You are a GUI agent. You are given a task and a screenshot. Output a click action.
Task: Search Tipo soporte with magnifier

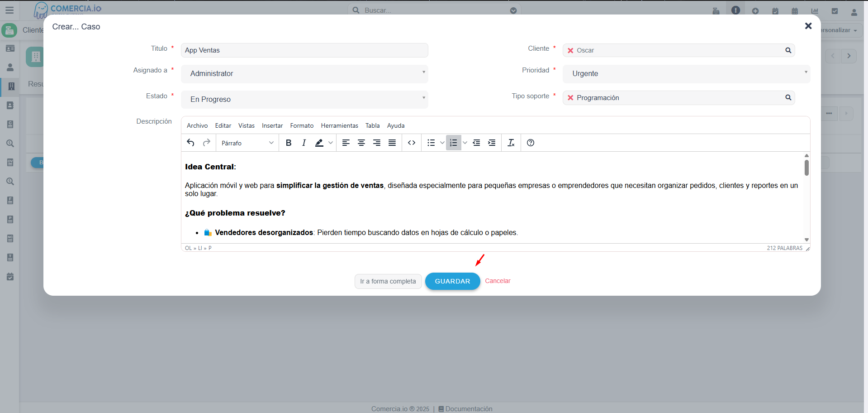click(788, 97)
